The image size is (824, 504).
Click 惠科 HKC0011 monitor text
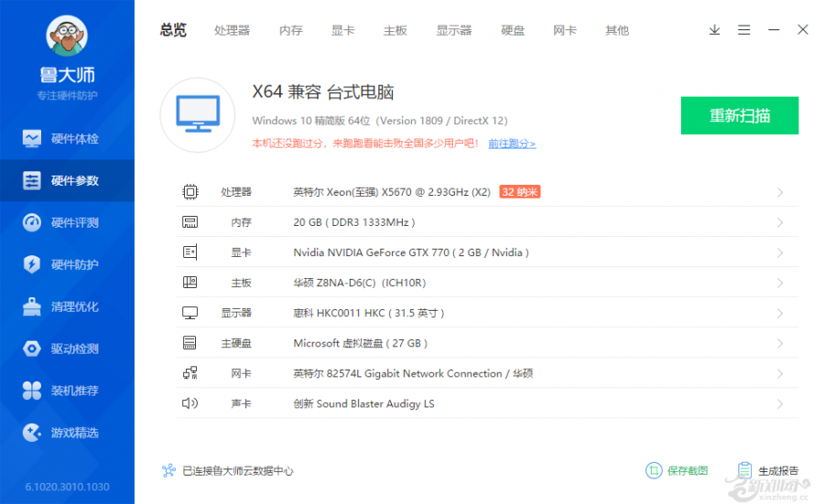368,313
